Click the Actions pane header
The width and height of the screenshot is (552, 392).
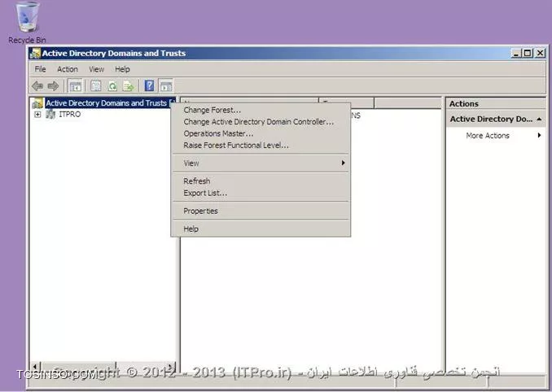tap(496, 104)
